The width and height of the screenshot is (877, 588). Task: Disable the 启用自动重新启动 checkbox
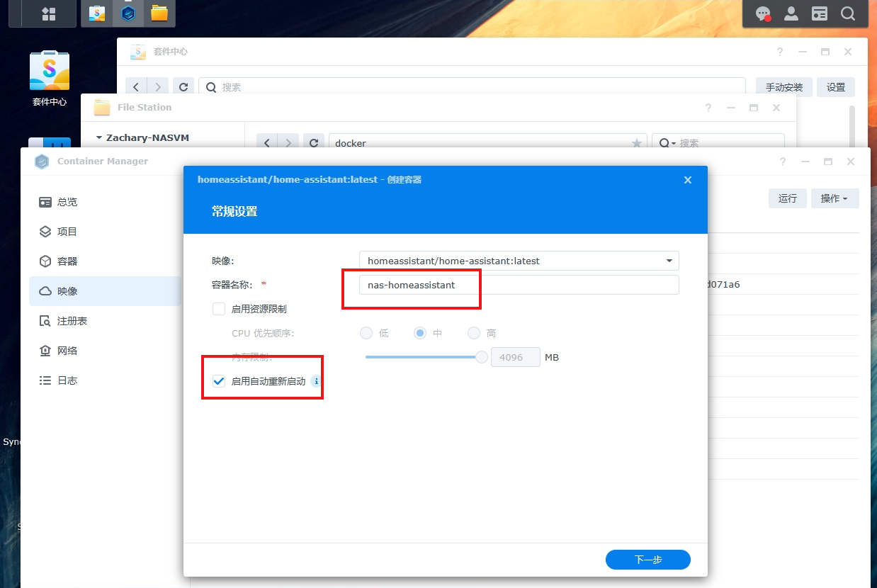click(218, 380)
